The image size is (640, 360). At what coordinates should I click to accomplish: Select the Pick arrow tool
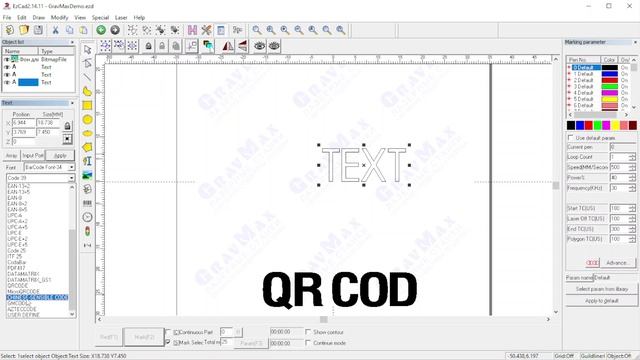click(87, 49)
